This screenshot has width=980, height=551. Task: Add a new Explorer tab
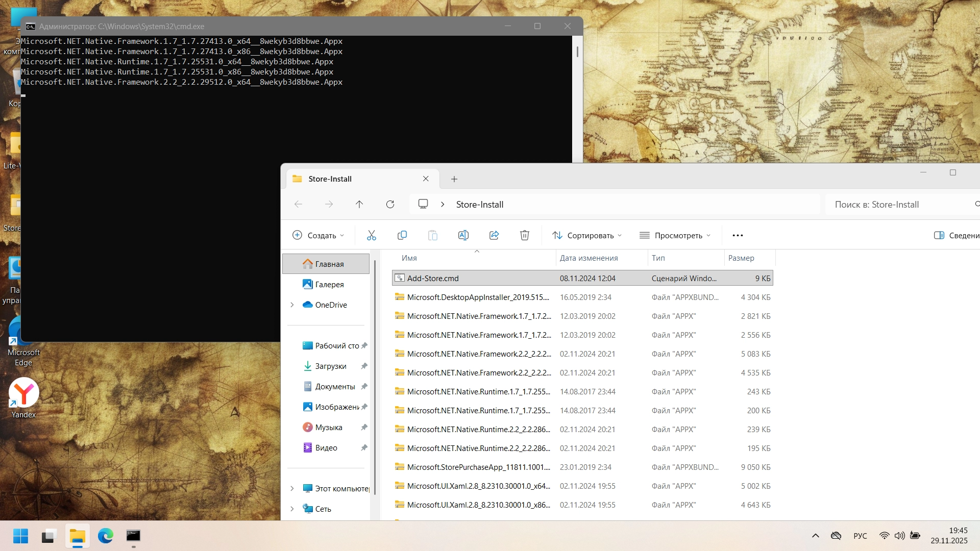pyautogui.click(x=454, y=179)
